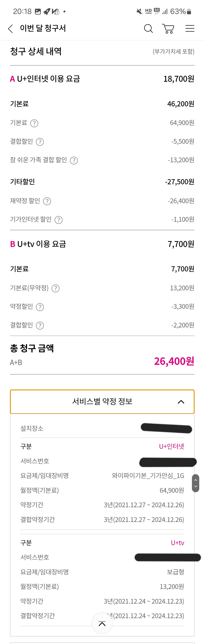Click the chevron on 서비스별 약정 정보

pyautogui.click(x=181, y=402)
